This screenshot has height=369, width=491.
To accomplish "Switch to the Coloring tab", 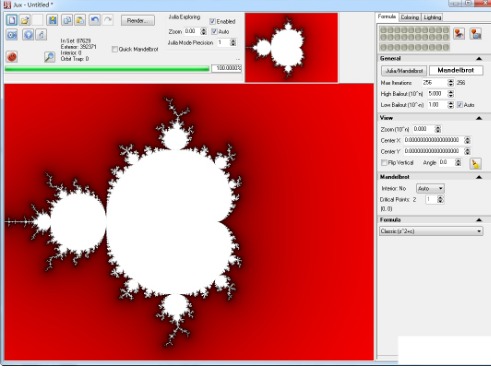I will click(x=410, y=17).
